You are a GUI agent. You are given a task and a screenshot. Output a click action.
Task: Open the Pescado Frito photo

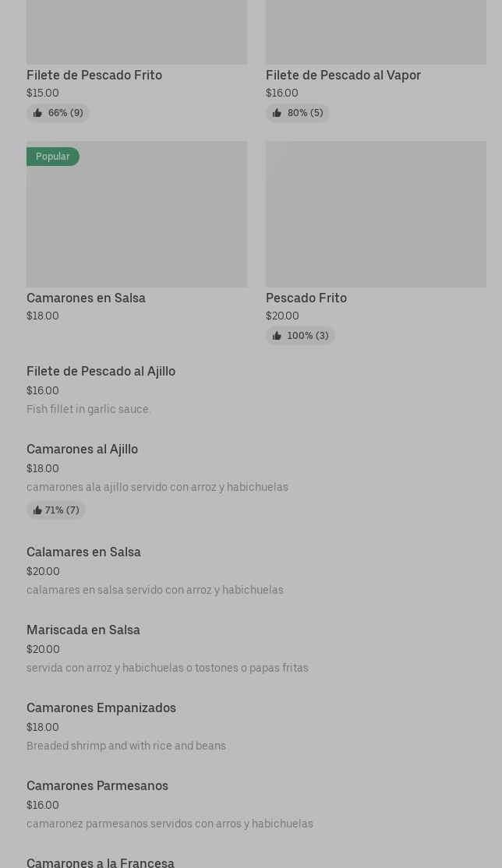click(376, 214)
